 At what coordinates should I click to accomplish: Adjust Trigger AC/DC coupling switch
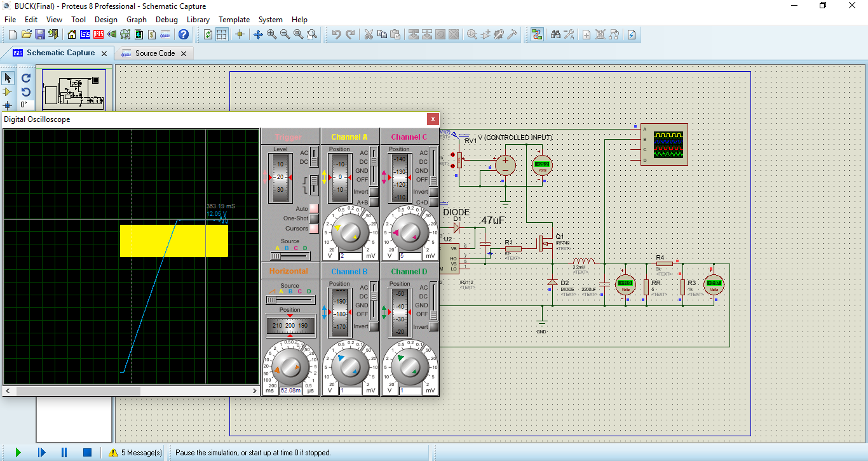(x=313, y=158)
